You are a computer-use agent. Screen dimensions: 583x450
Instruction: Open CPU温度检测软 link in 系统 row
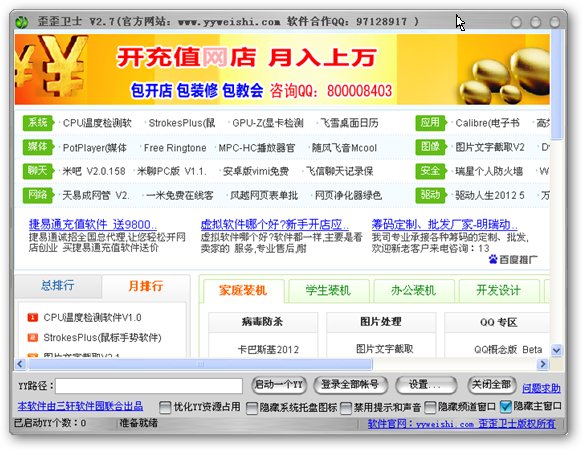pyautogui.click(x=97, y=123)
